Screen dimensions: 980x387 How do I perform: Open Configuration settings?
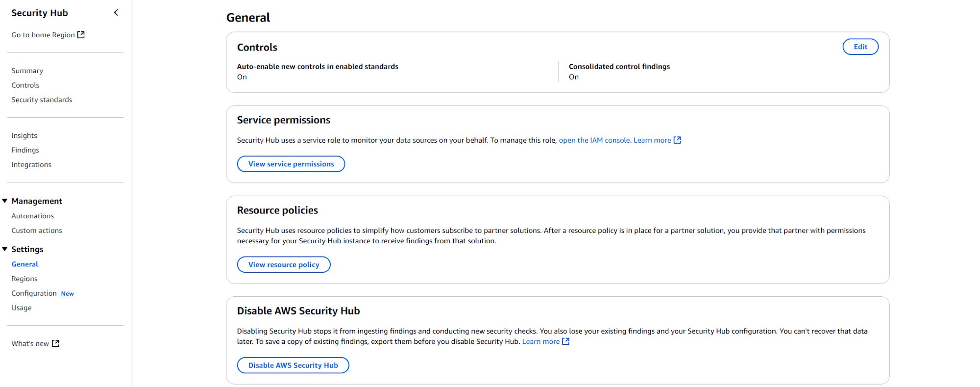(x=34, y=293)
